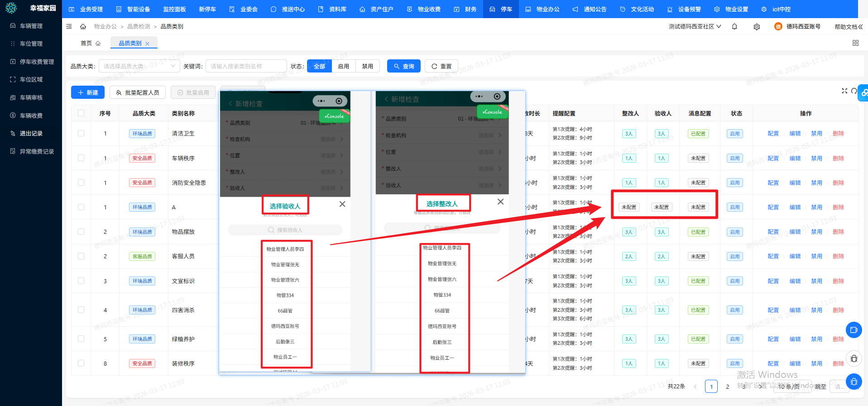Close the 品质类别 tab with X
868x406 pixels.
point(148,44)
